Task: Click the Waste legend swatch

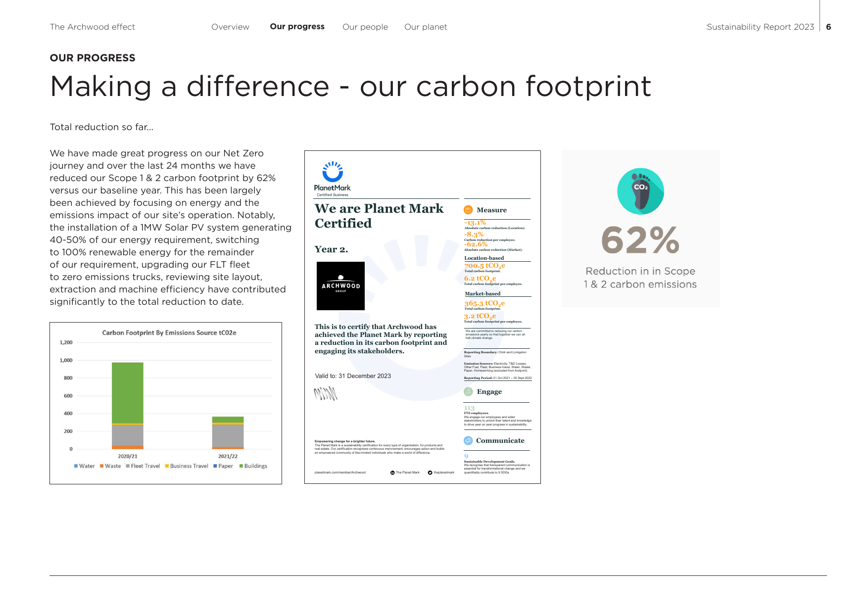Action: click(101, 466)
